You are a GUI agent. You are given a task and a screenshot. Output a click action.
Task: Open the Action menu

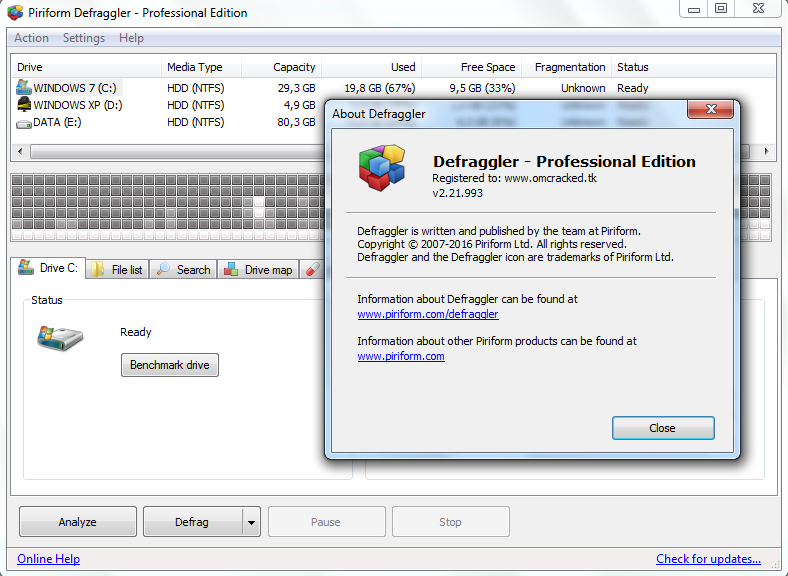point(31,38)
